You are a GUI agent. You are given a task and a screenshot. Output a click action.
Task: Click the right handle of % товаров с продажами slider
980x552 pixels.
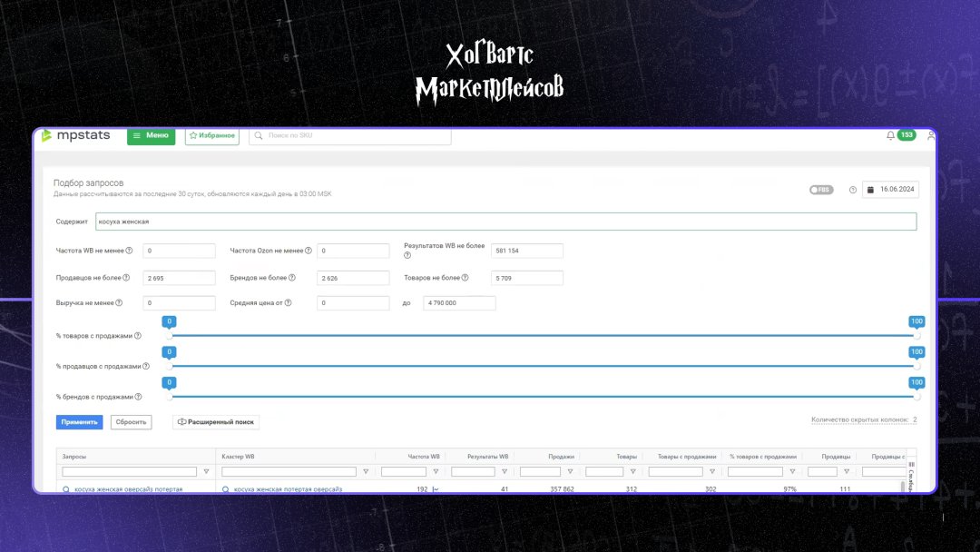pyautogui.click(x=916, y=336)
